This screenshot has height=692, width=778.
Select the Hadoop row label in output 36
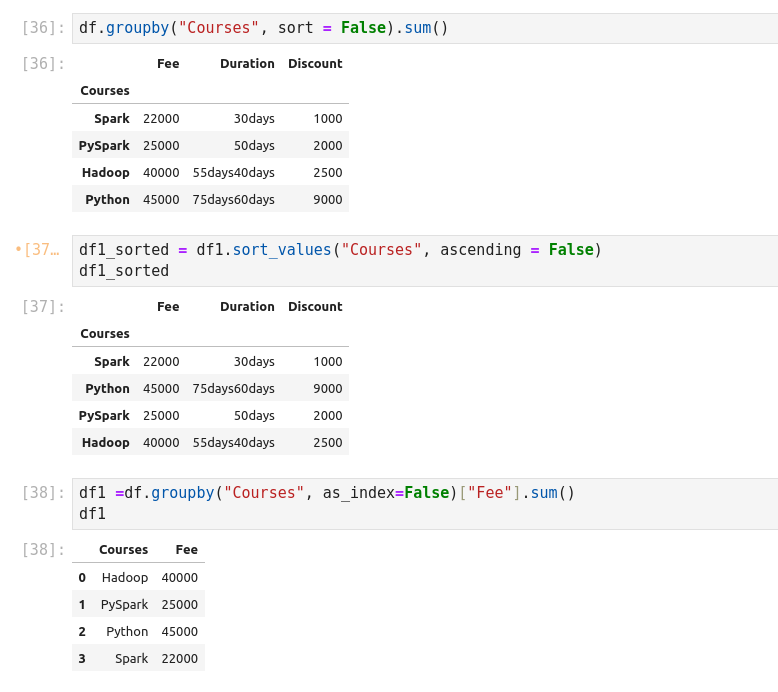click(106, 173)
